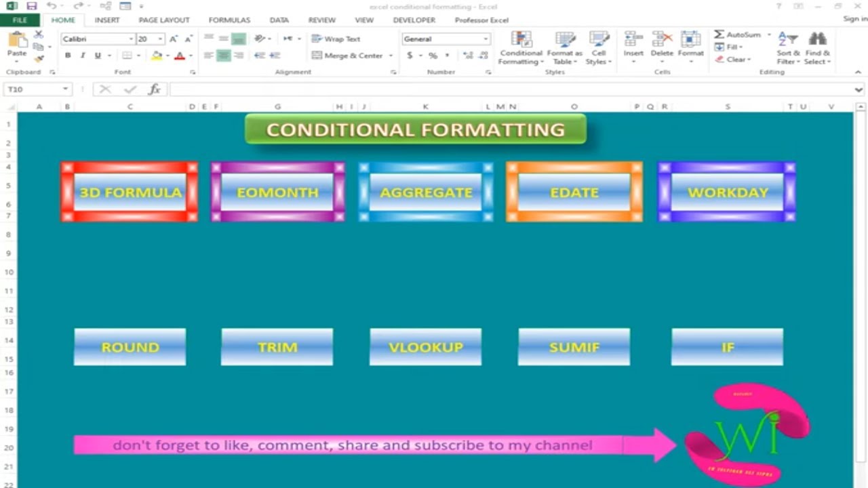Click the Insert cells icon

tap(633, 39)
